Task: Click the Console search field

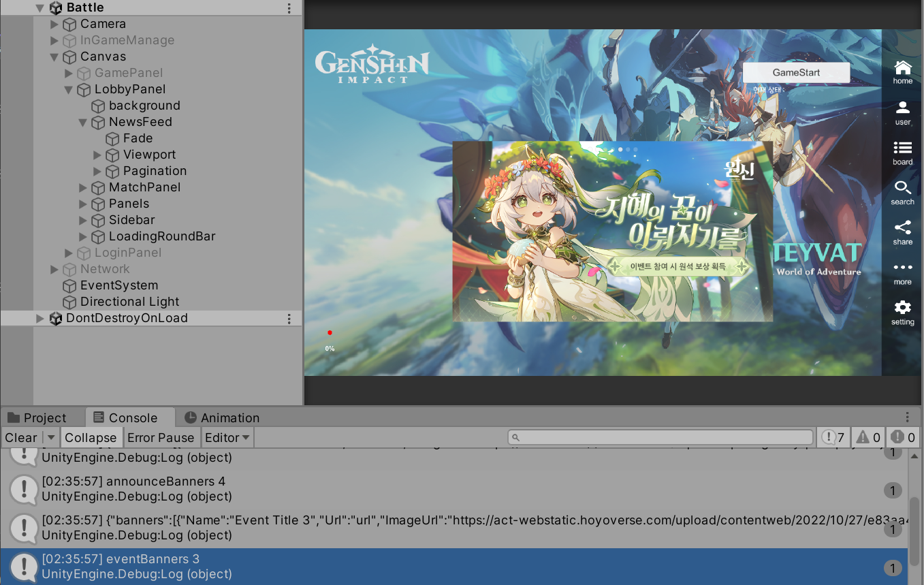Action: [660, 437]
